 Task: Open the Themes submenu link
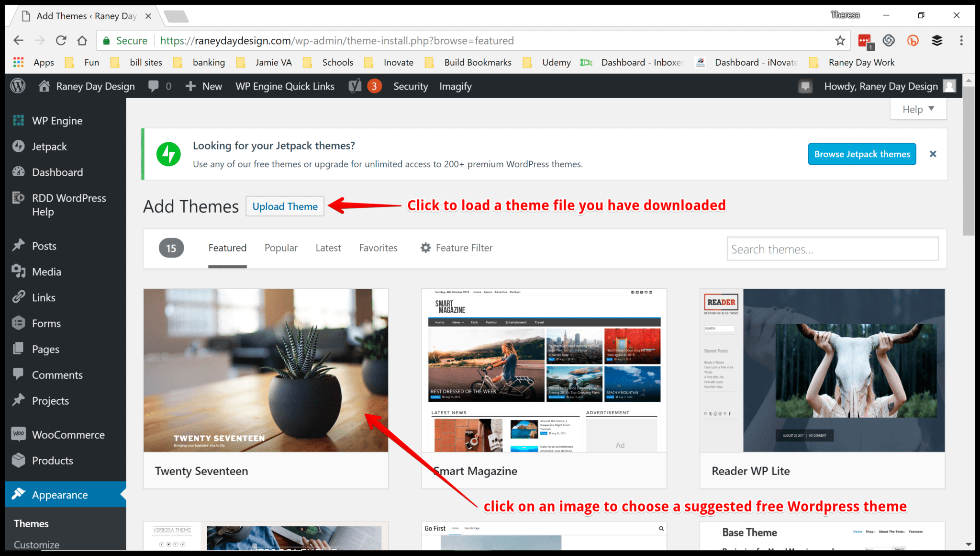[x=31, y=523]
